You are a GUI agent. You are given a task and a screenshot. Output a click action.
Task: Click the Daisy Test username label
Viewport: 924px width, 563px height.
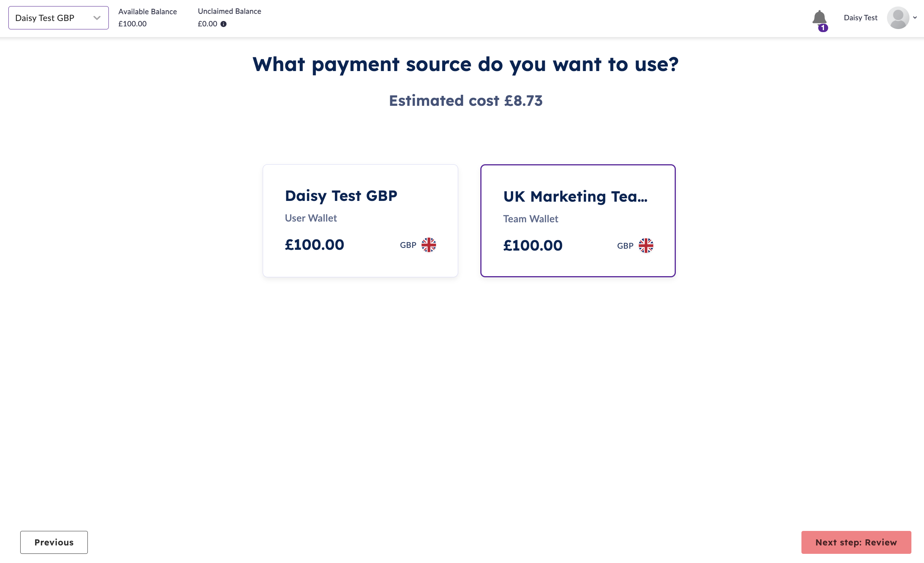coord(860,18)
